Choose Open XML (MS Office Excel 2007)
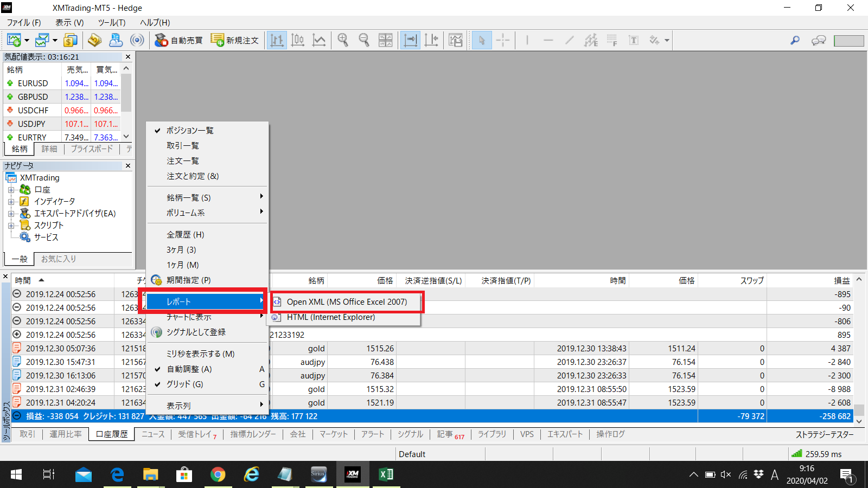Image resolution: width=868 pixels, height=488 pixels. click(347, 302)
